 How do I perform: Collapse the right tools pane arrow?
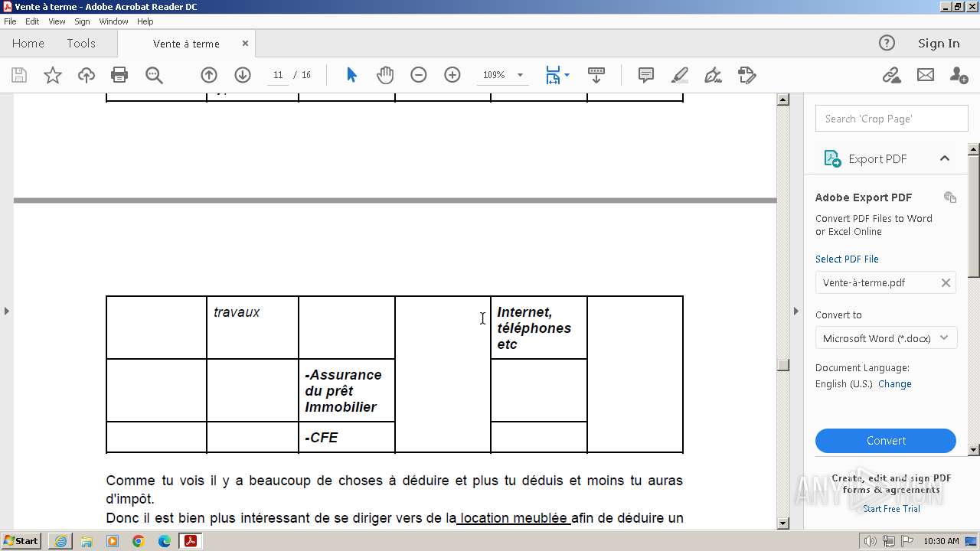click(795, 311)
